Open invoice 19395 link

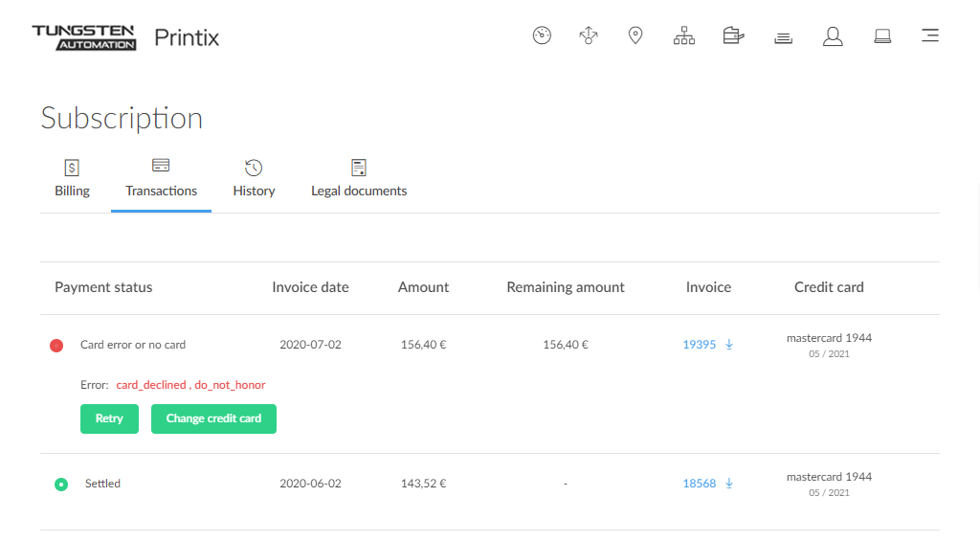click(x=699, y=345)
